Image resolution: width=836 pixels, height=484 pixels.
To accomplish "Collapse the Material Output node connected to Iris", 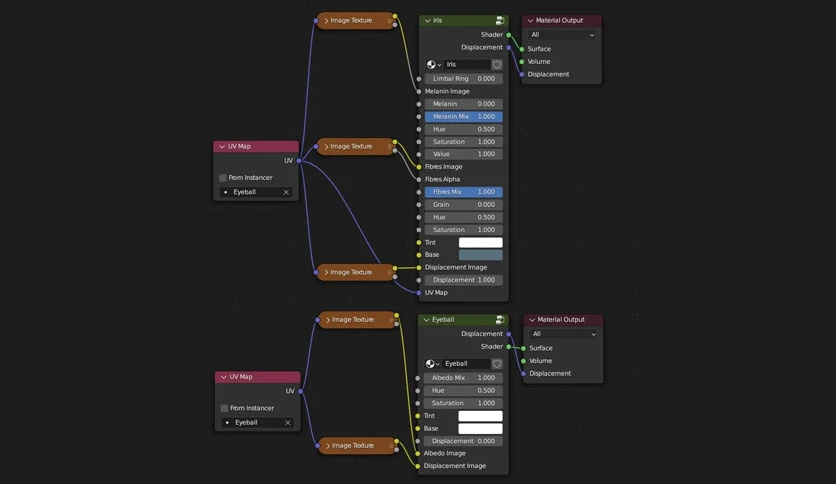I will click(x=530, y=21).
